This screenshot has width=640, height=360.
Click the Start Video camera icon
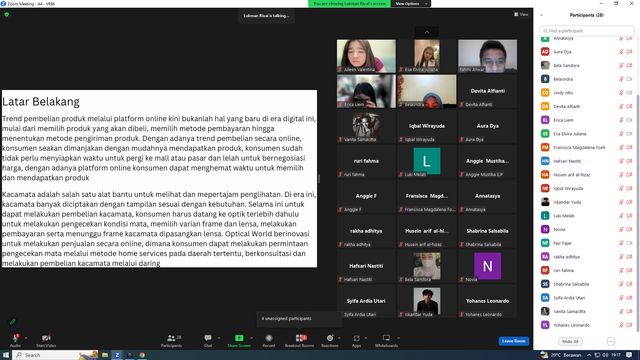pos(46,338)
